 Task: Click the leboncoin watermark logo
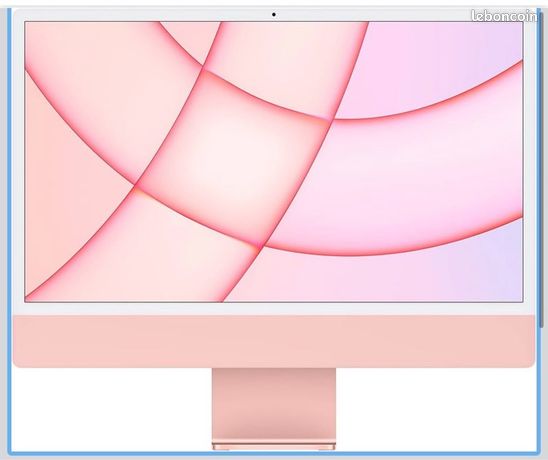[504, 16]
